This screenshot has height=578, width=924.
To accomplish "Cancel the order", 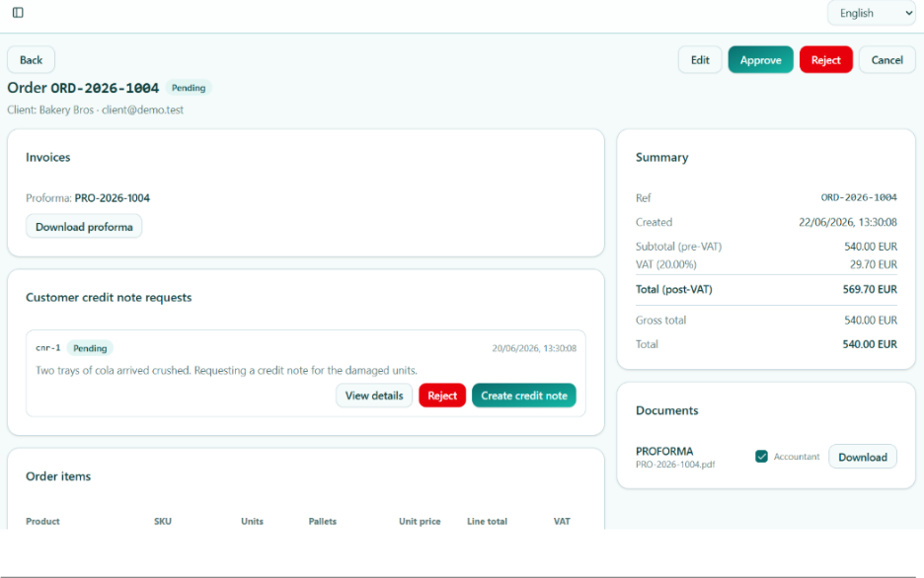I will coord(886,60).
